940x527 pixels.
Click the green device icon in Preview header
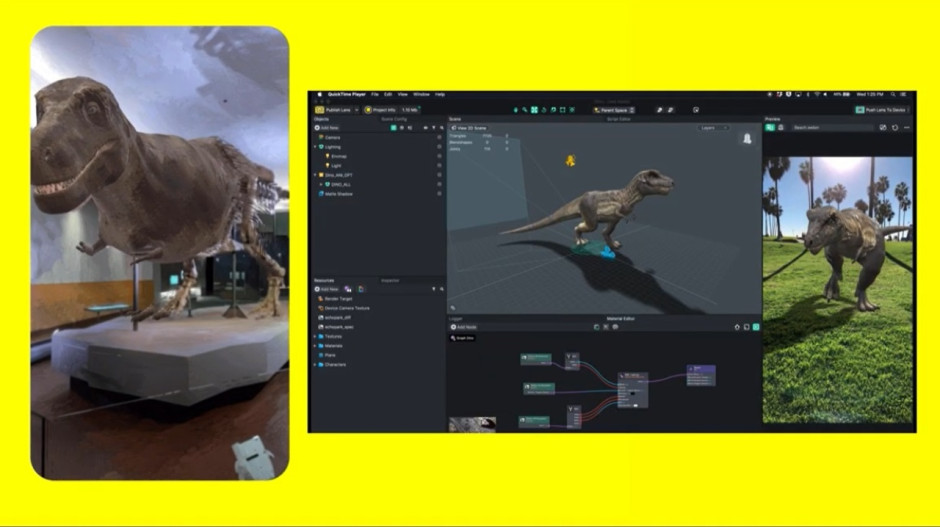[770, 128]
